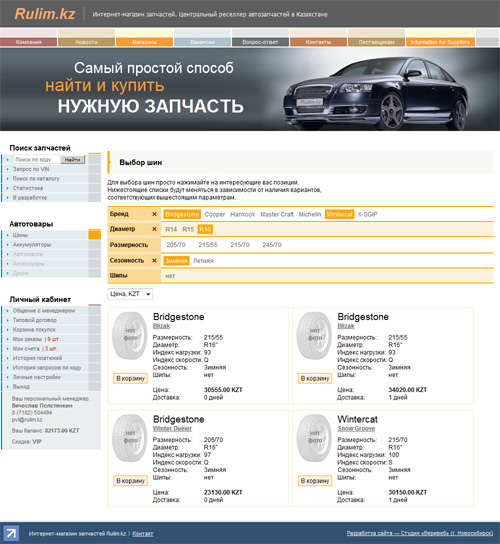Open the Winter Dueler model link

(172, 428)
